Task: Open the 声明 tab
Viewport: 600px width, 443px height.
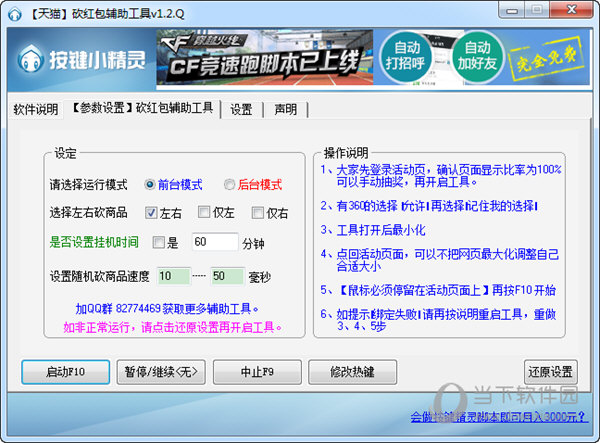Action: 285,110
